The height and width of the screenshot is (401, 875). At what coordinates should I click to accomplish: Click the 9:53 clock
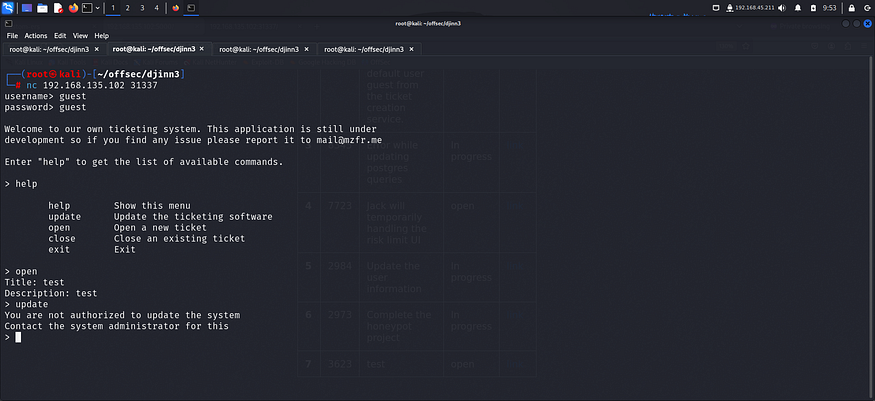pyautogui.click(x=830, y=8)
